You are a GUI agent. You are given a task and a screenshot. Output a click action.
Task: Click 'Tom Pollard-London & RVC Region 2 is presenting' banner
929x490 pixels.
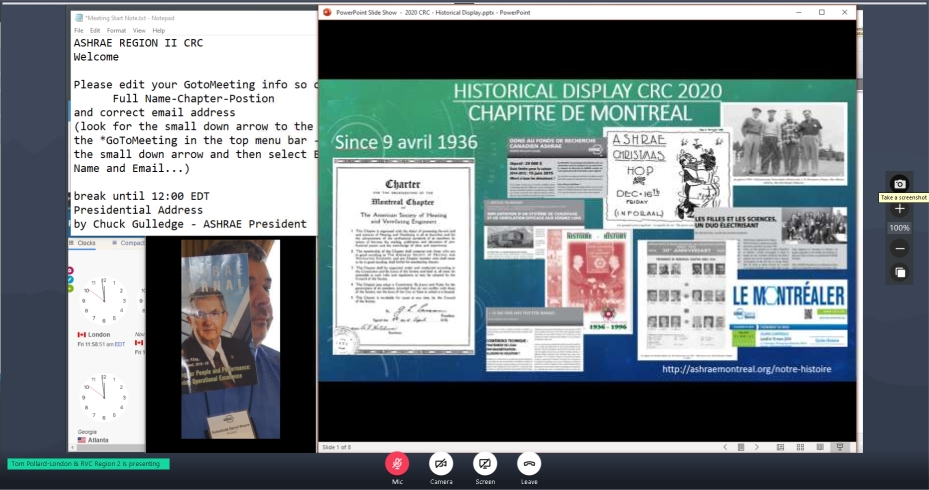click(88, 464)
